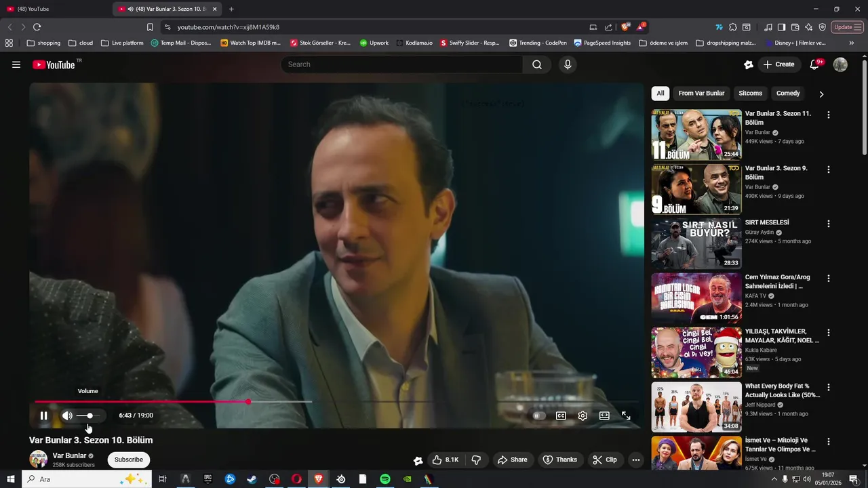The image size is (868, 488).
Task: Click the Ara taskbar search box
Action: 87,479
